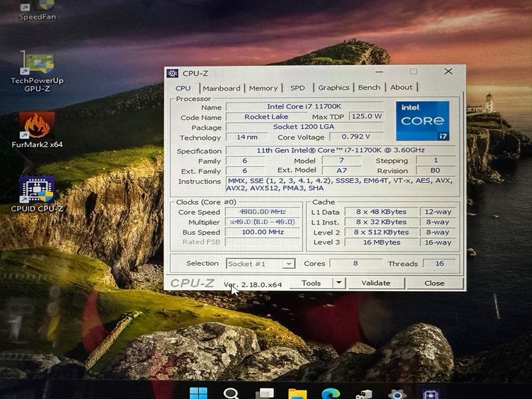Image resolution: width=532 pixels, height=399 pixels.
Task: Open taskbar Search
Action: 231,394
